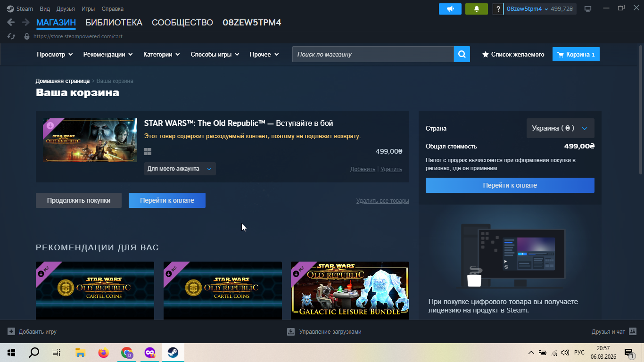Click the Домашняя страница breadcrumb
The image size is (644, 362).
[63, 81]
